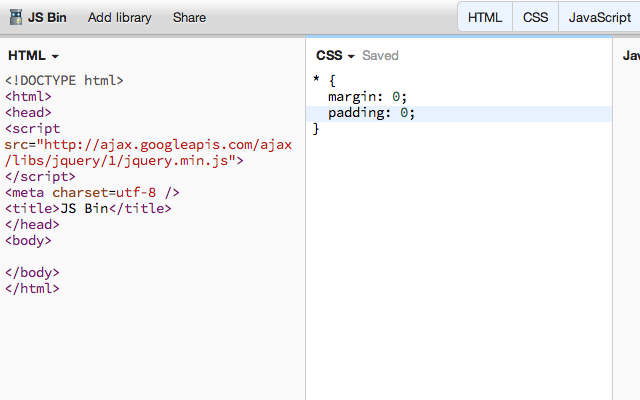
Task: Click the divider between HTML and CSS panels
Action: [x=305, y=220]
